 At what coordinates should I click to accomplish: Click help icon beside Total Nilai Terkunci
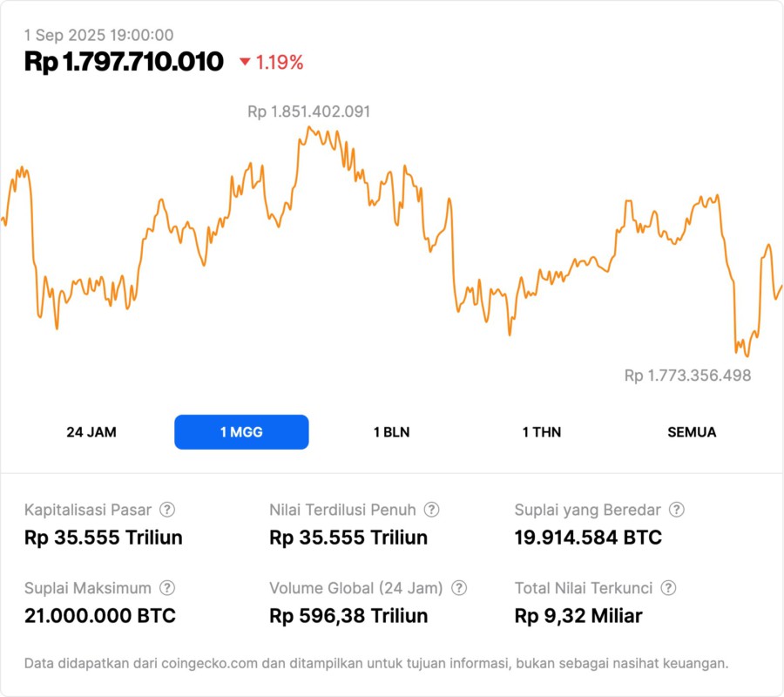tap(668, 588)
